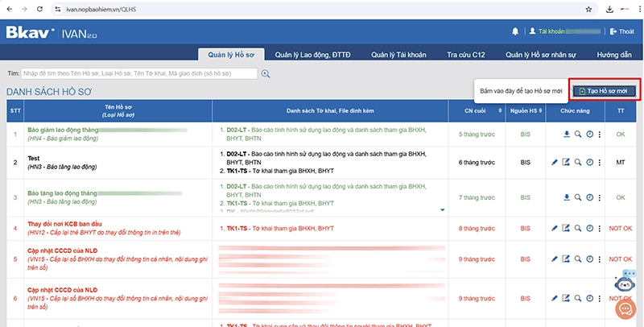Expand the attachment list arrow in row 3
Image resolution: width=644 pixels, height=327 pixels.
tap(441, 210)
